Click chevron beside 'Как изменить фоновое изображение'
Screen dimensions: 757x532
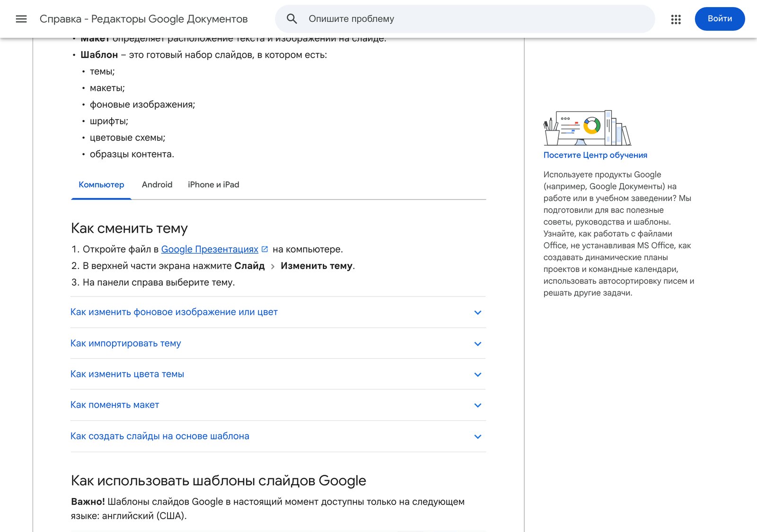(x=478, y=313)
